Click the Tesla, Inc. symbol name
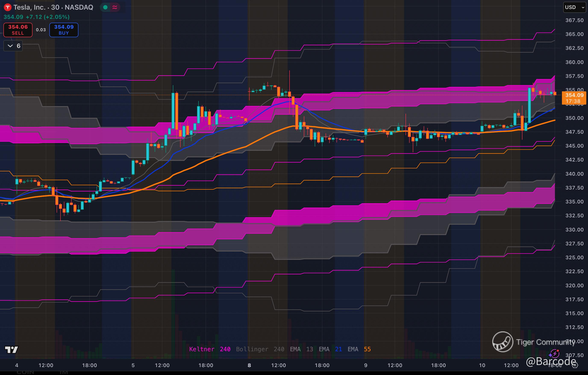 coord(29,7)
